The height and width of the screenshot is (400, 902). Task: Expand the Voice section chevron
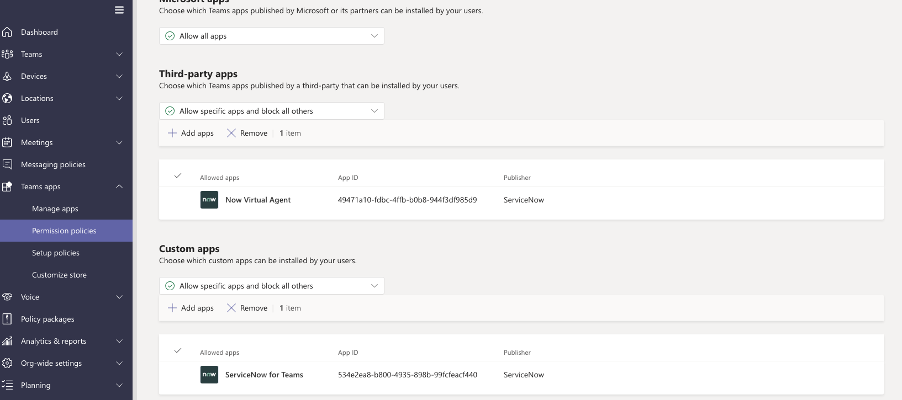pyautogui.click(x=119, y=297)
